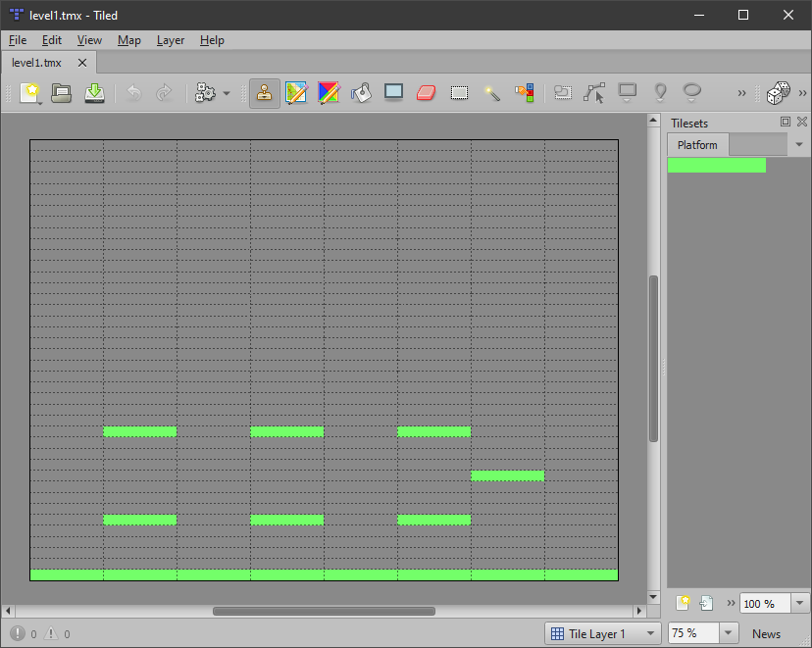Select the Select Objects tool
This screenshot has height=648, width=812.
click(562, 93)
